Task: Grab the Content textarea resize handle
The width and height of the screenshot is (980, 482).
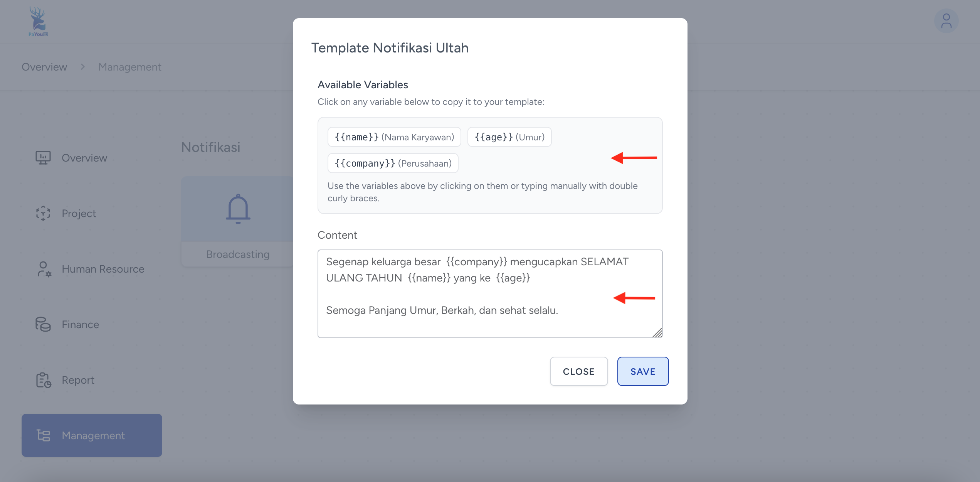Action: click(x=657, y=333)
